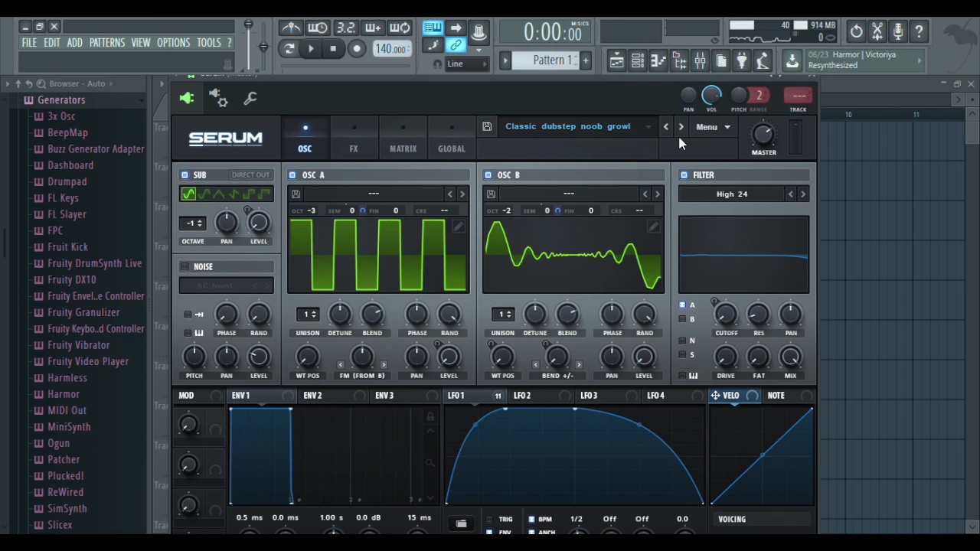
Task: Open the preset name dropdown arrow
Action: (x=648, y=127)
